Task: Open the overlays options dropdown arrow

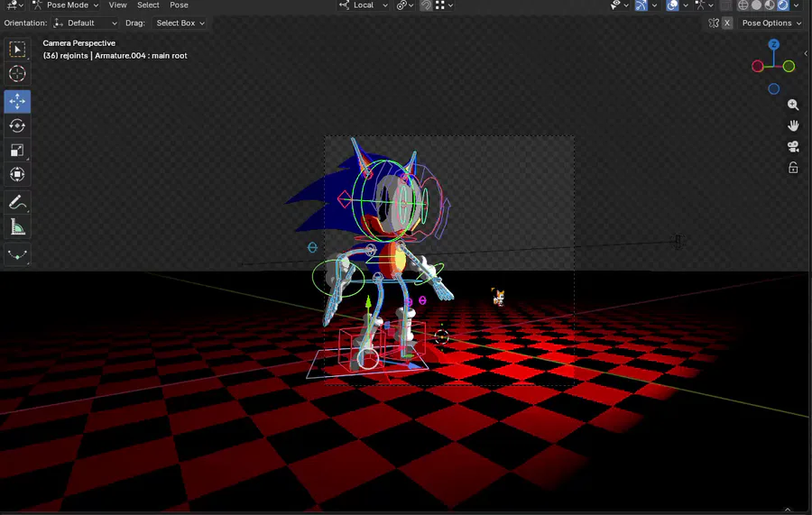Action: [685, 5]
